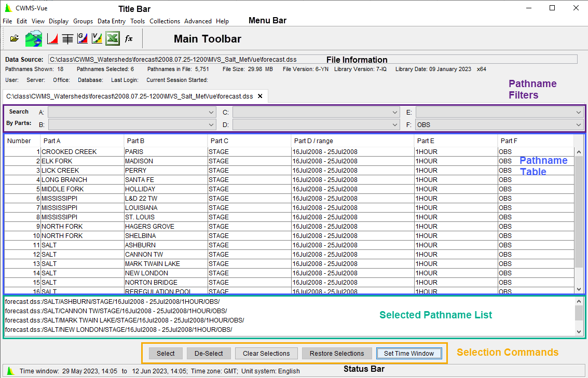The height and width of the screenshot is (378, 588).
Task: Tabulate data with the table lines icon
Action: (x=67, y=38)
